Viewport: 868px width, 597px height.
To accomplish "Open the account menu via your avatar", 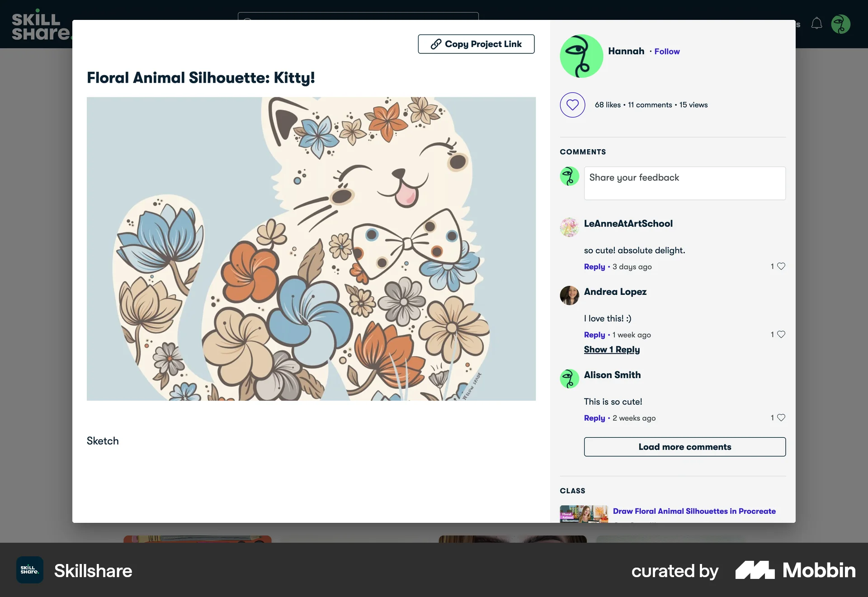I will (841, 24).
